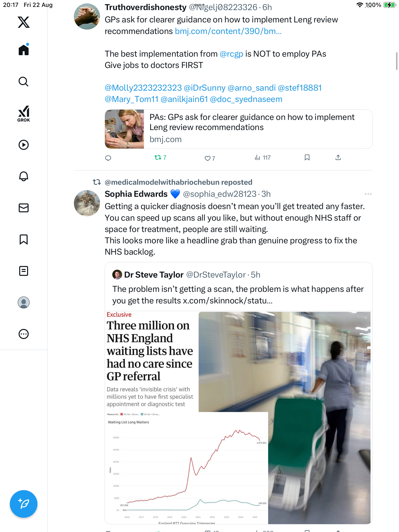This screenshot has width=399, height=532.
Task: Open direct messages envelope icon
Action: (24, 208)
